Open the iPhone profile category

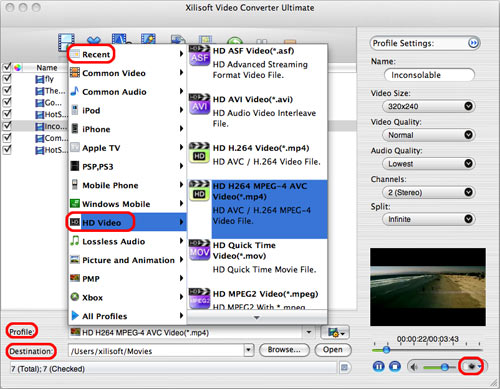coord(127,129)
